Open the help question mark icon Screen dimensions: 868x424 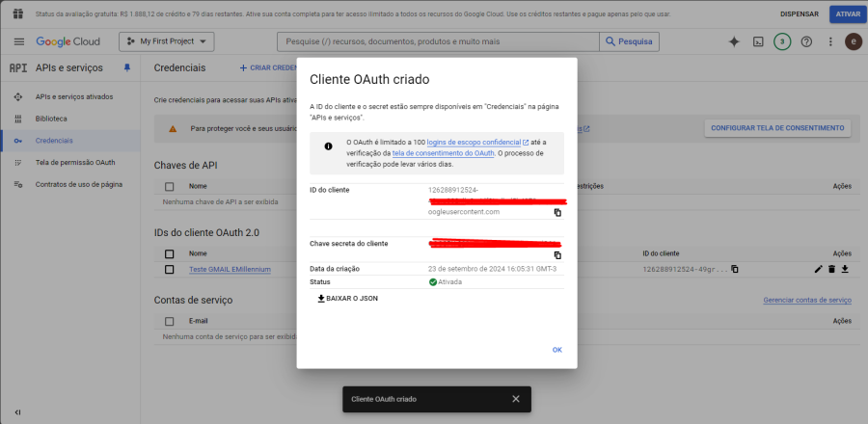tap(806, 41)
